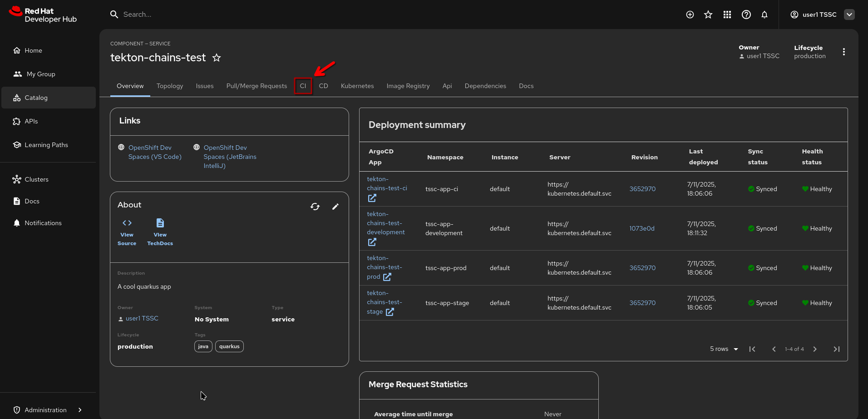The width and height of the screenshot is (868, 419).
Task: Open the component three-dot options menu
Action: [x=843, y=52]
